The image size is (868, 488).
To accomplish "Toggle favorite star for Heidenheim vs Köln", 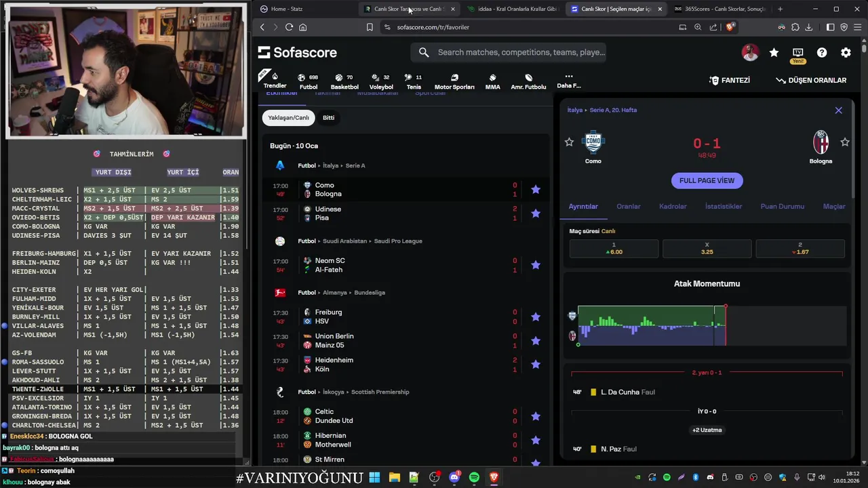I will click(x=536, y=365).
